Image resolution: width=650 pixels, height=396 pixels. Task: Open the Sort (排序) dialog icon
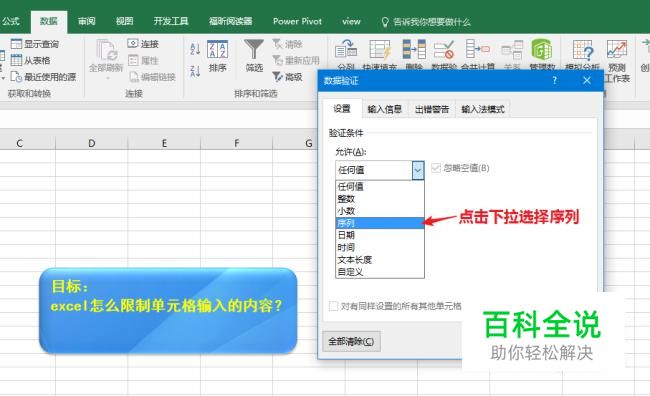pos(217,50)
